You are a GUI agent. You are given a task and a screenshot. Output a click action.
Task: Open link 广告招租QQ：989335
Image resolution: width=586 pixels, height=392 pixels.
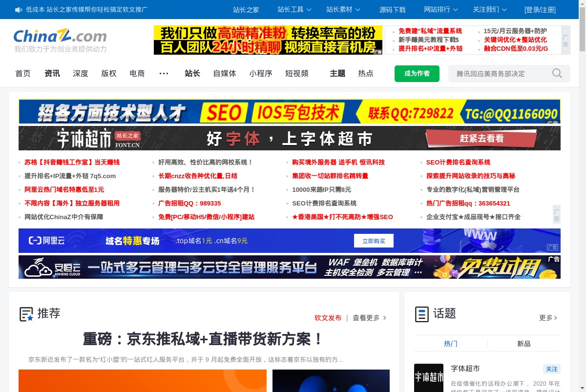(x=189, y=203)
